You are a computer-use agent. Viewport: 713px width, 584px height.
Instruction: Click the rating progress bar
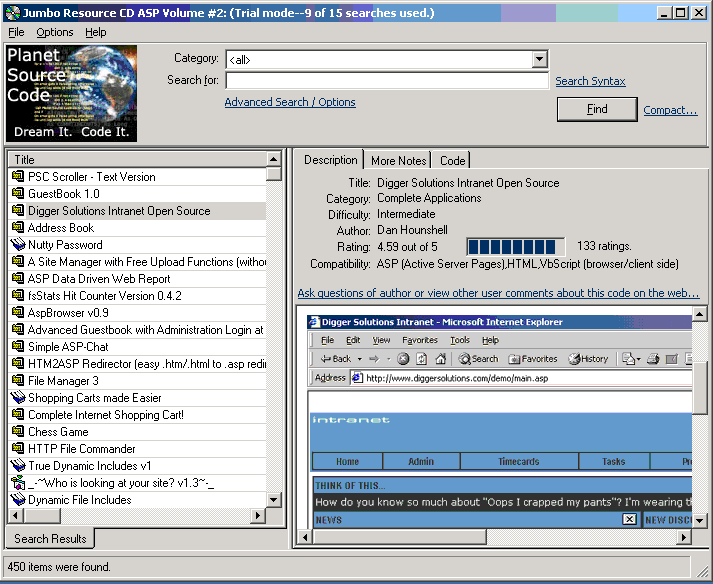tap(516, 247)
